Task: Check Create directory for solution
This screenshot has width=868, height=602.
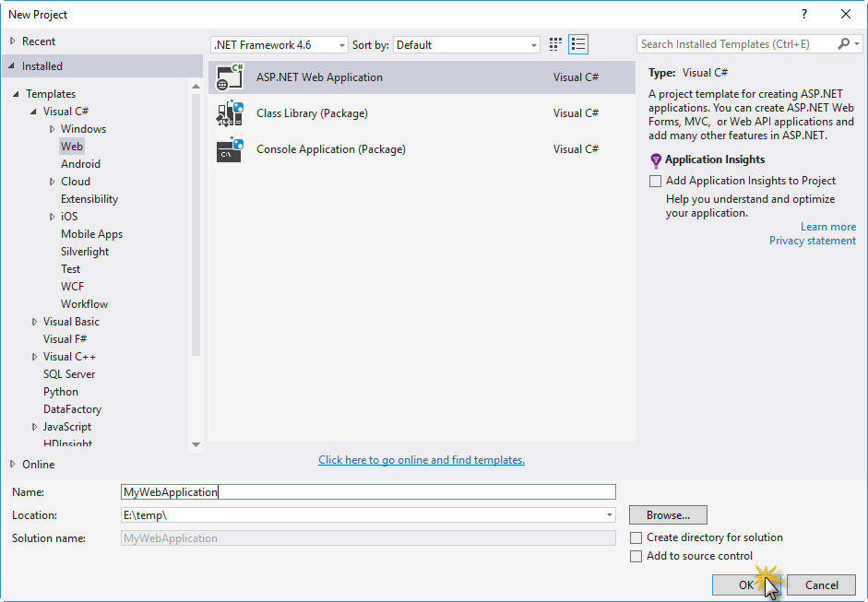Action: 636,537
